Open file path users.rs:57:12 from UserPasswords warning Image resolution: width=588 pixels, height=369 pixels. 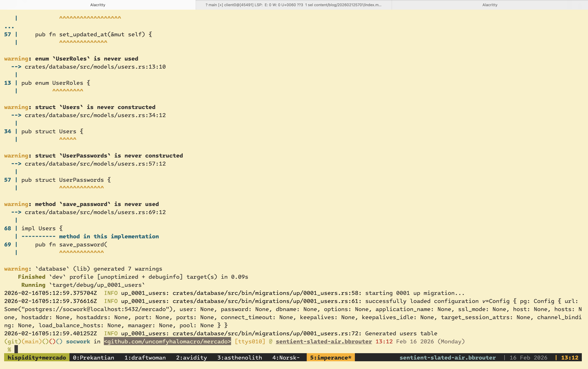coord(95,164)
